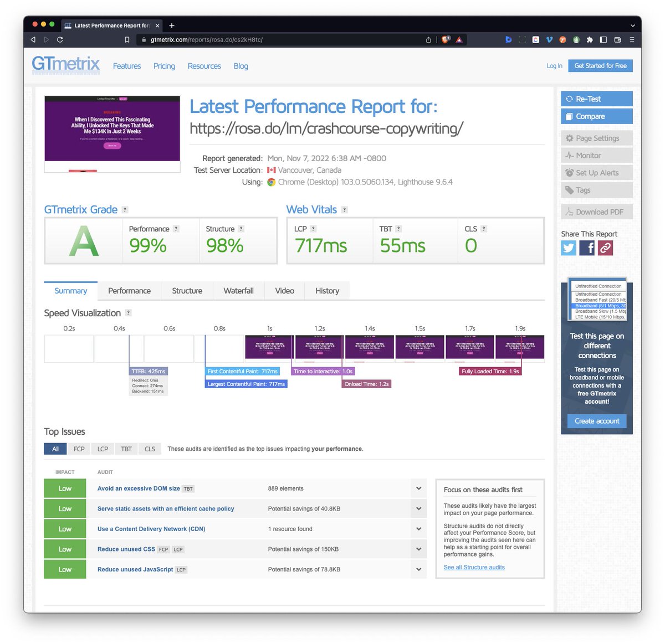This screenshot has width=665, height=644.
Task: Click the Monitor sidebar button
Action: click(x=597, y=156)
